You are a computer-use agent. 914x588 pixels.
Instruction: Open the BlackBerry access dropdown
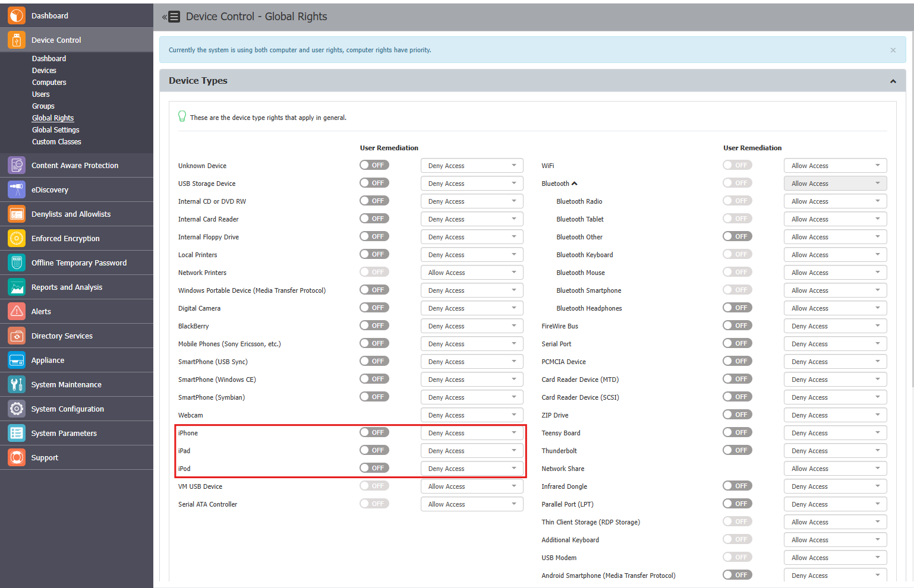[x=472, y=326]
